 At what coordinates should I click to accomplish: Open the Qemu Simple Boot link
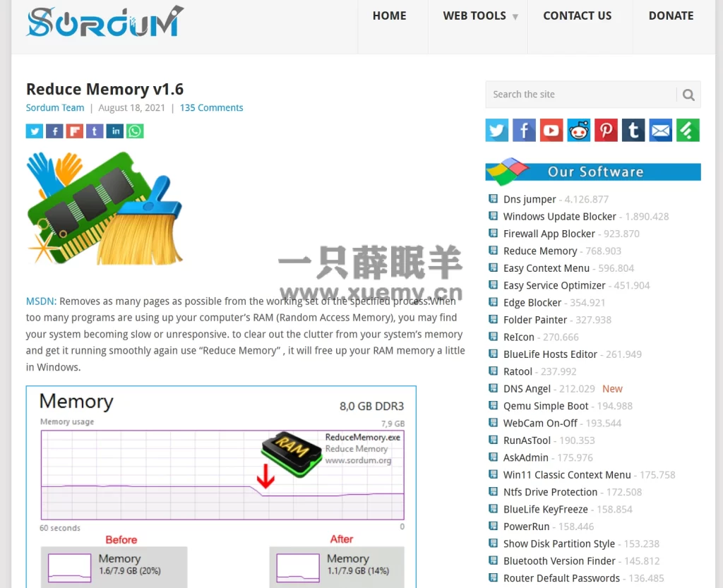pyautogui.click(x=546, y=406)
